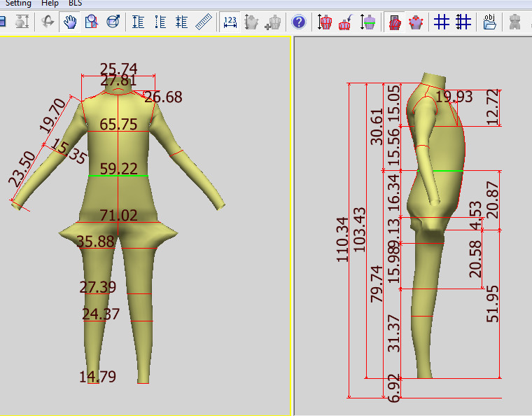Open the Setting menu
The width and height of the screenshot is (532, 416).
click(18, 4)
